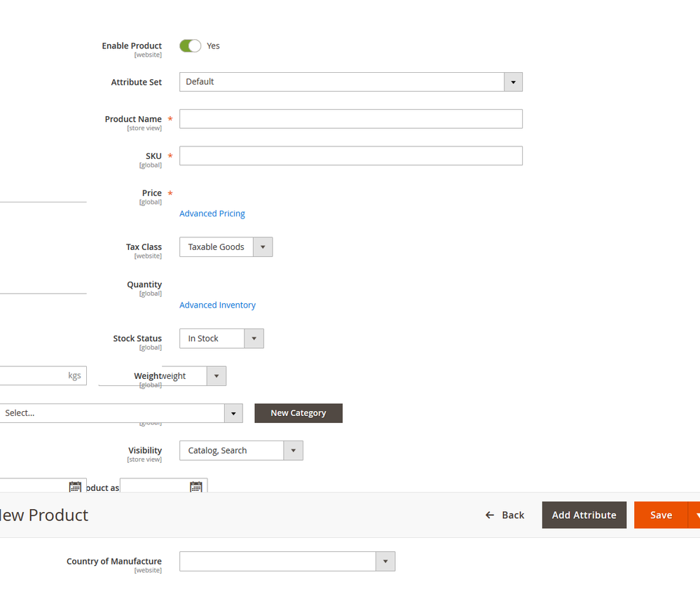
Task: Go back using the Back arrow button
Action: [x=505, y=515]
